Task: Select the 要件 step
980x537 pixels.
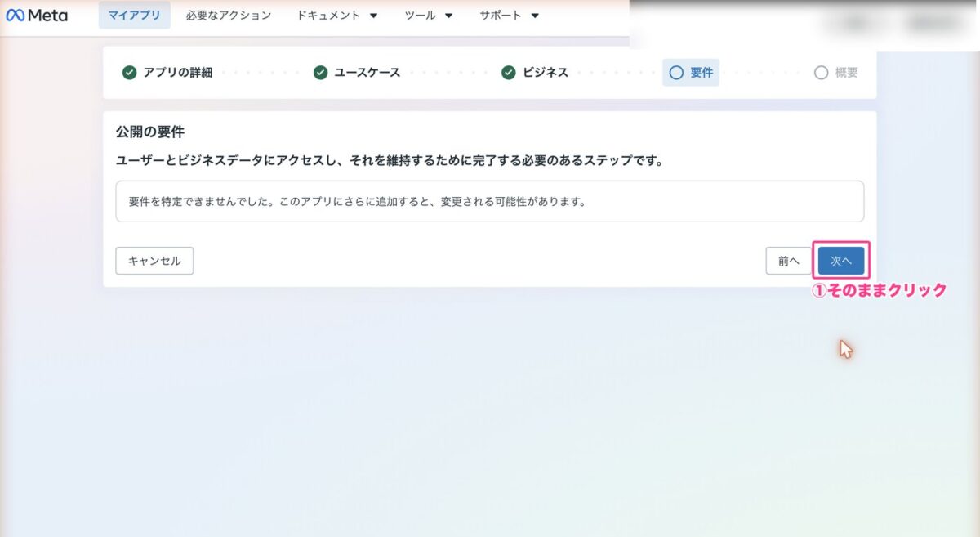Action: [x=691, y=73]
